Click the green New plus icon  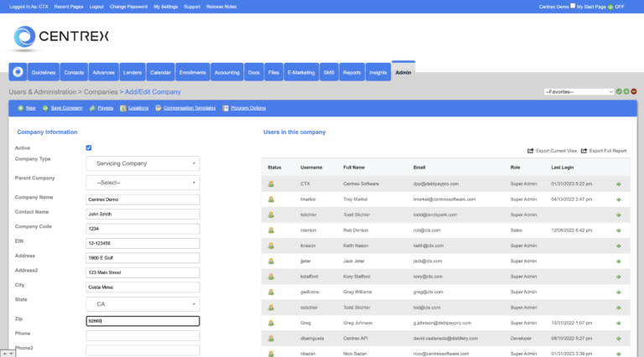pyautogui.click(x=20, y=108)
